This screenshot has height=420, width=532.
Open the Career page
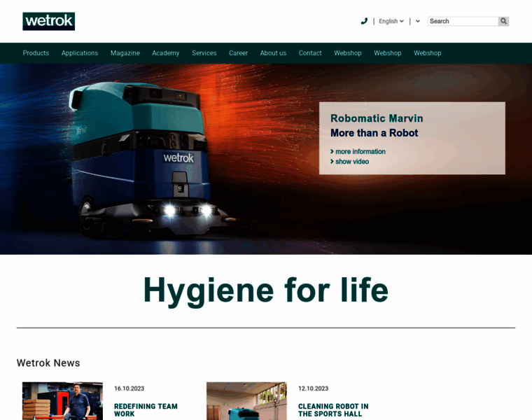coord(238,53)
